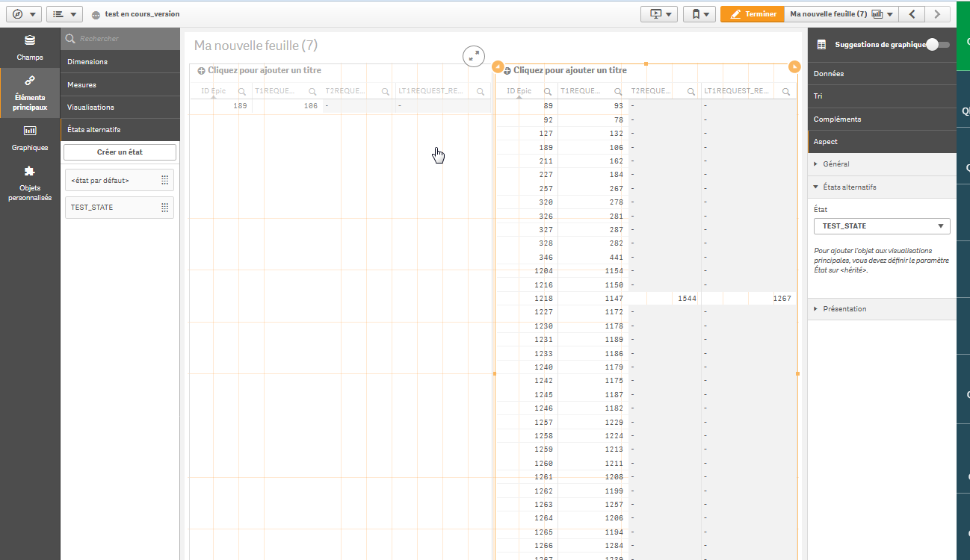Image resolution: width=970 pixels, height=560 pixels.
Task: Open the Compléments properties section
Action: [882, 119]
